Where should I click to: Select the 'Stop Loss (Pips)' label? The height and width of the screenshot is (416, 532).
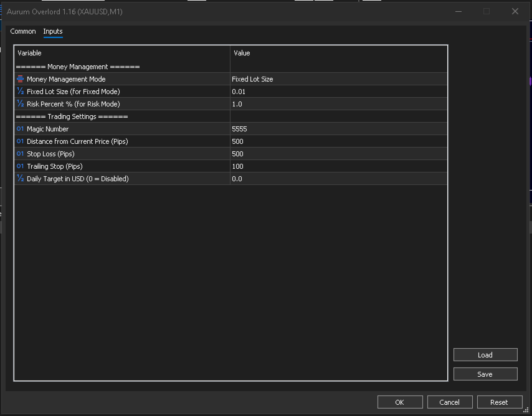tap(50, 154)
